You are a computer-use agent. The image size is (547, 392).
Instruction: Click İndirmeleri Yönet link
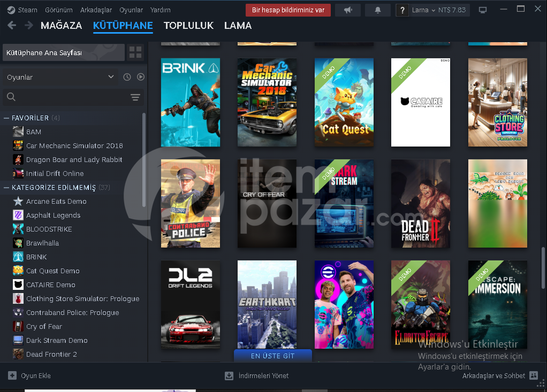tap(263, 375)
